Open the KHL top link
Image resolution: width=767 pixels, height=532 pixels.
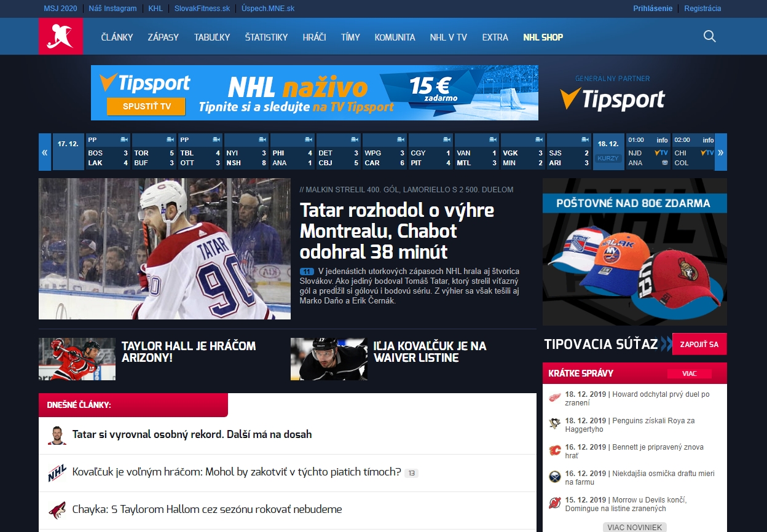point(155,9)
